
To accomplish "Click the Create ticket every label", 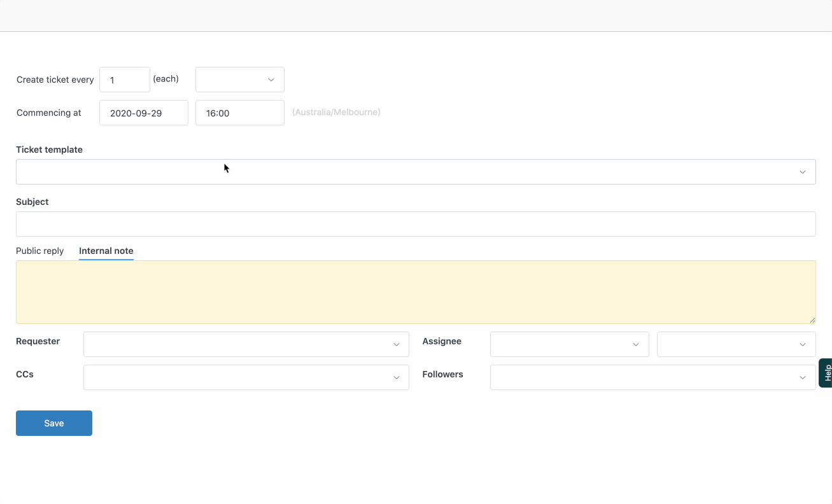I will click(55, 80).
